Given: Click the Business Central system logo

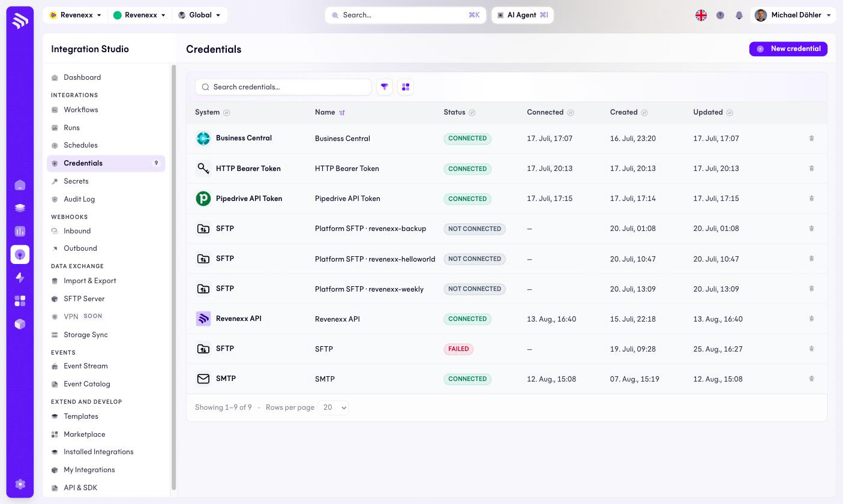Looking at the screenshot, I should pos(203,139).
